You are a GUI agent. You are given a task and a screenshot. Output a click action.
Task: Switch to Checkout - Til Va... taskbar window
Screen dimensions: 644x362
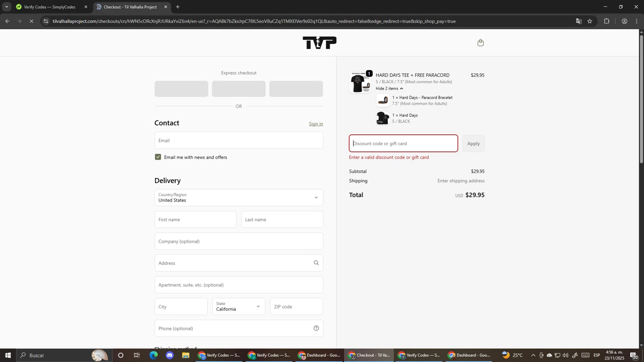[369, 355]
